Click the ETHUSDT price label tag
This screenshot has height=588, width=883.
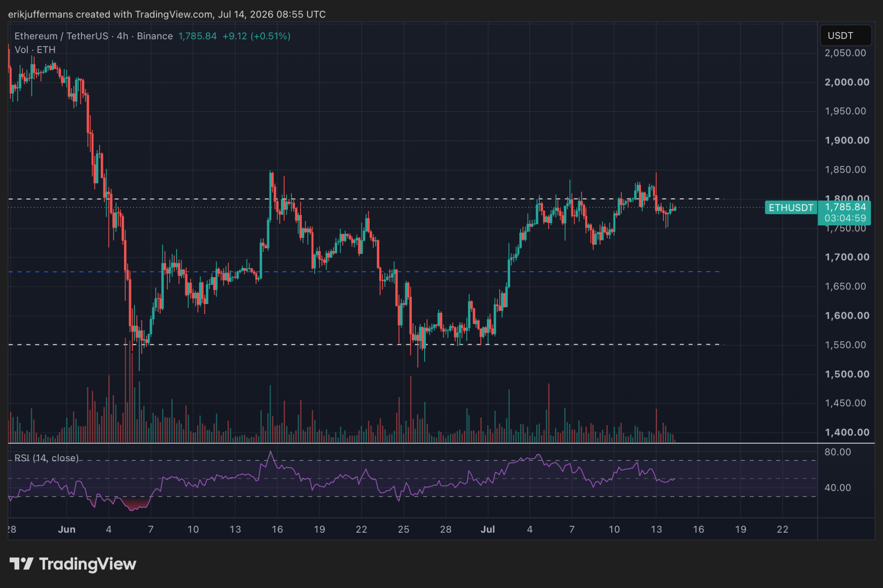791,208
